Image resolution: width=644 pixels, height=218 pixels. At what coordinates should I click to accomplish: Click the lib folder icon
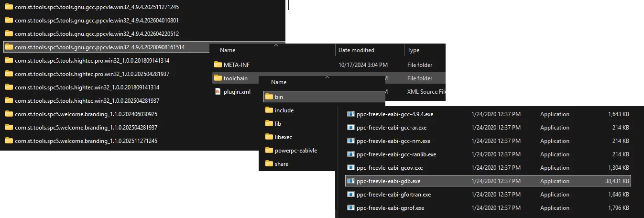click(269, 123)
